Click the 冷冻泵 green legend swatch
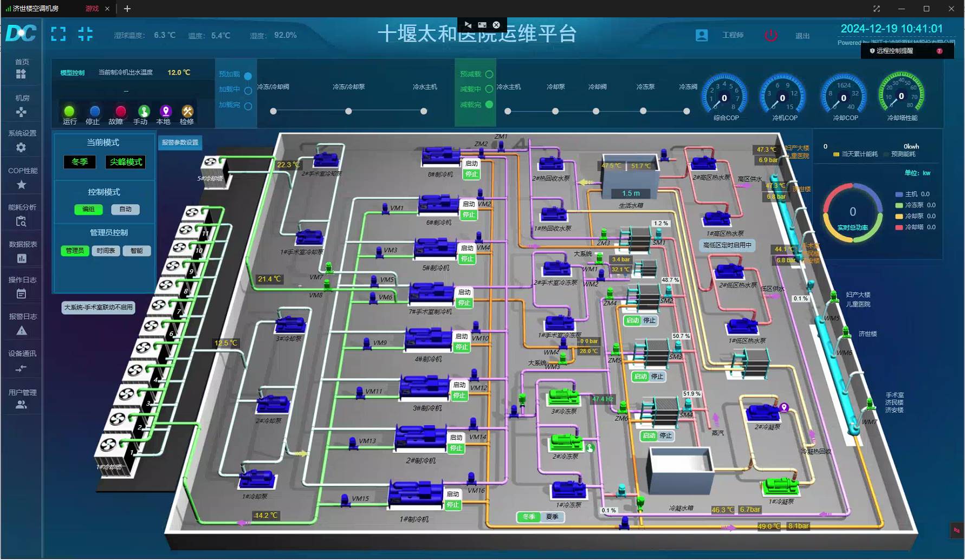 [x=899, y=205]
